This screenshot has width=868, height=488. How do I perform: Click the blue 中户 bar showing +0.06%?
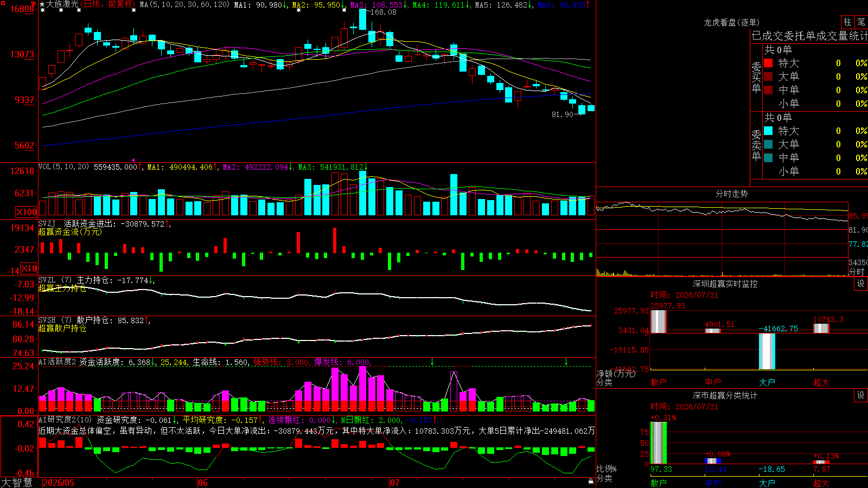click(x=713, y=461)
